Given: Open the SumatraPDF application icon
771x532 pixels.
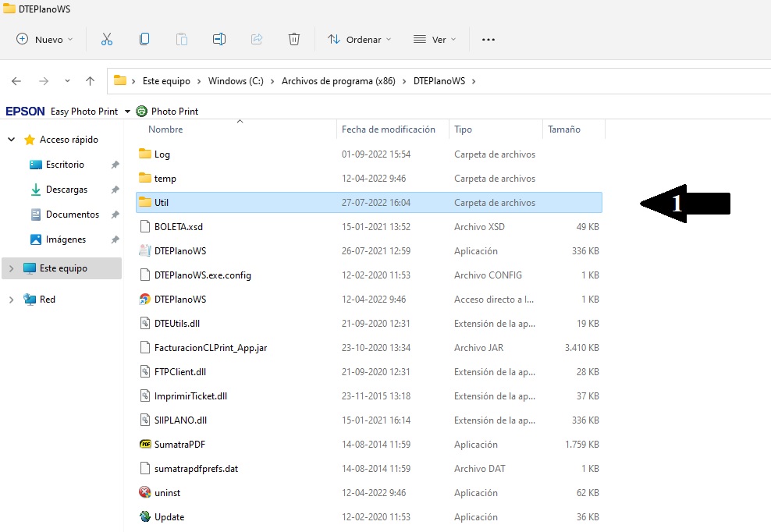Looking at the screenshot, I should tap(144, 445).
